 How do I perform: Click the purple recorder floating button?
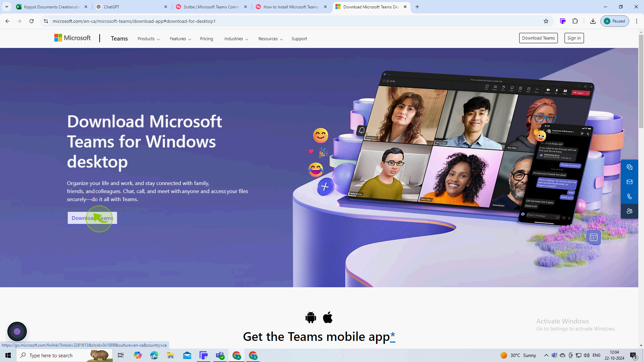(17, 331)
